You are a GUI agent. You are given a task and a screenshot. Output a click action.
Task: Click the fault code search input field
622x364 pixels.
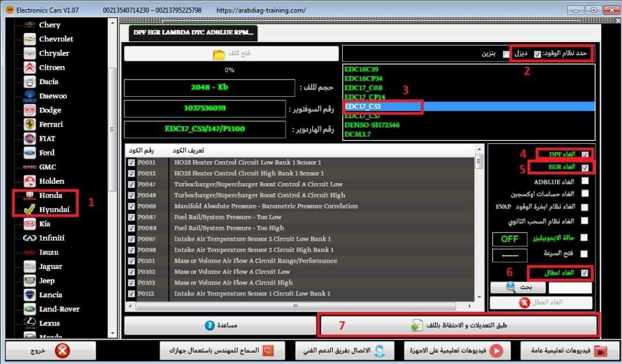570,287
